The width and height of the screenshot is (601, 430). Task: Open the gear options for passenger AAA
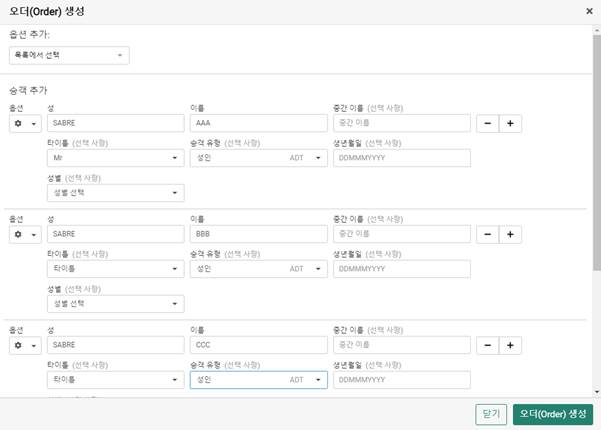click(x=25, y=123)
